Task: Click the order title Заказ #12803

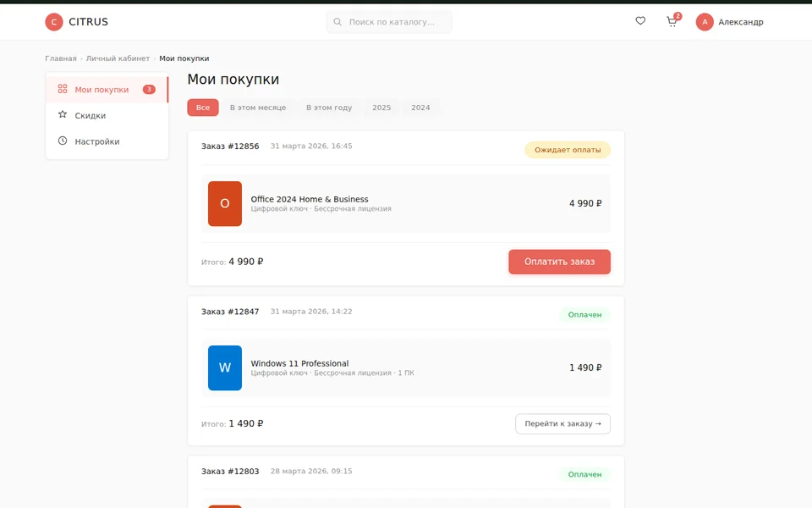Action: pos(230,472)
